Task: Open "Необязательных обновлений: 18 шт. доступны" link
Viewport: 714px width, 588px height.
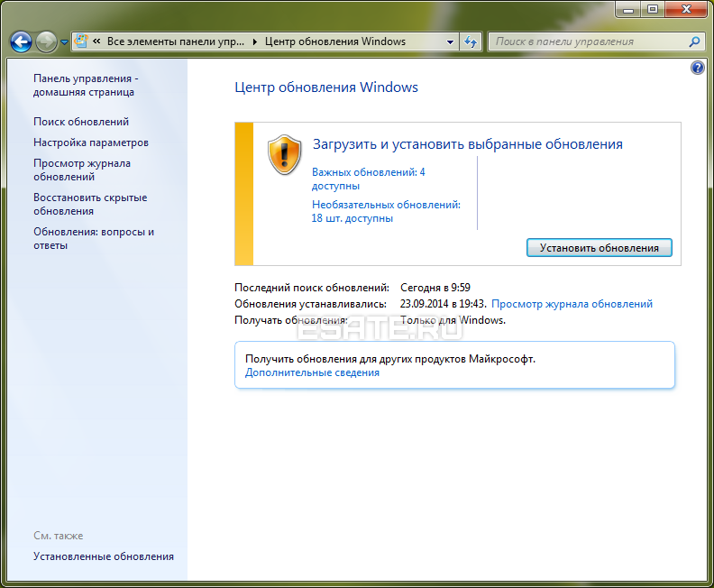Action: tap(386, 211)
